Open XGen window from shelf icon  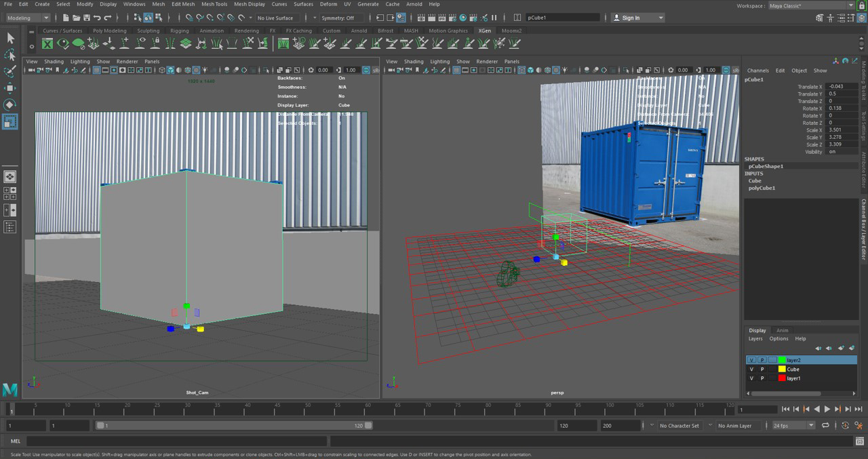pos(47,43)
